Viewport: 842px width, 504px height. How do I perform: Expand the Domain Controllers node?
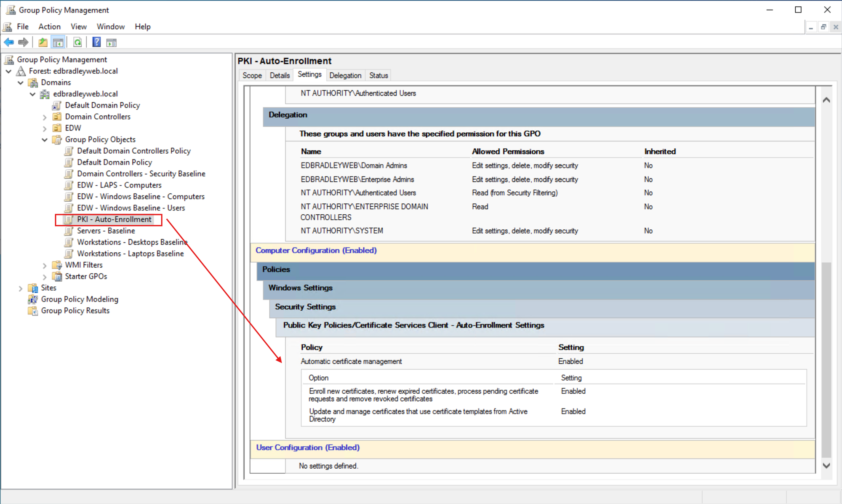tap(45, 117)
